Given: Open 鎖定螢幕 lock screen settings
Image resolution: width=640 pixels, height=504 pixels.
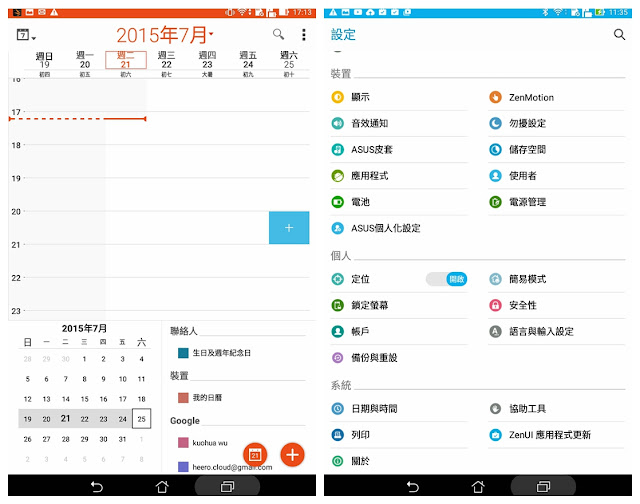Looking at the screenshot, I should click(x=399, y=305).
